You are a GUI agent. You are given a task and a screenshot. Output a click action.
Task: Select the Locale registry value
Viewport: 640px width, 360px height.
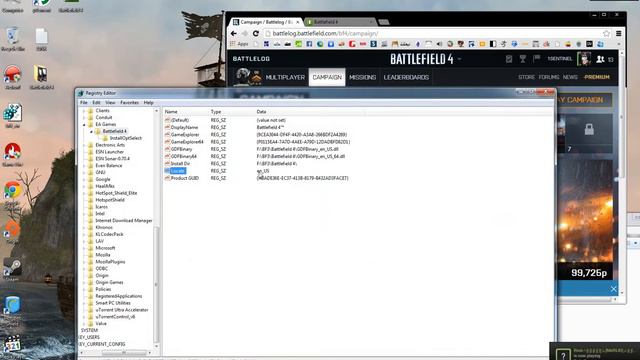pos(178,171)
